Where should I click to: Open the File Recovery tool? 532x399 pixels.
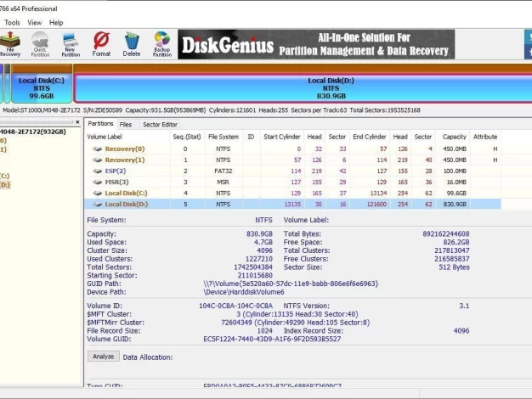tap(10, 44)
